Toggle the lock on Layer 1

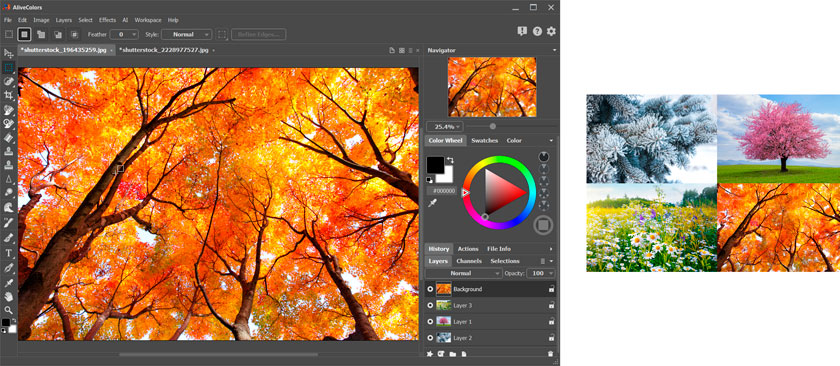[x=551, y=322]
